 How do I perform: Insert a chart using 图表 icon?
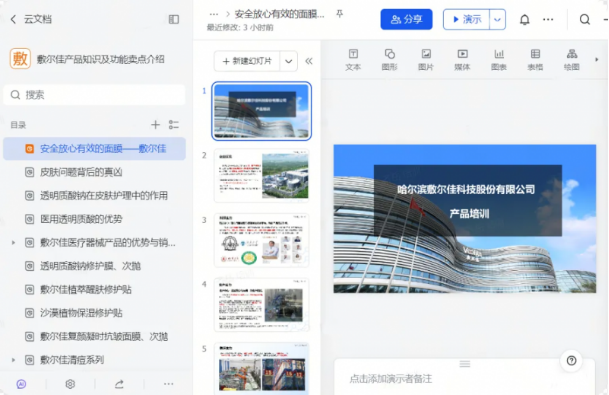click(x=499, y=60)
